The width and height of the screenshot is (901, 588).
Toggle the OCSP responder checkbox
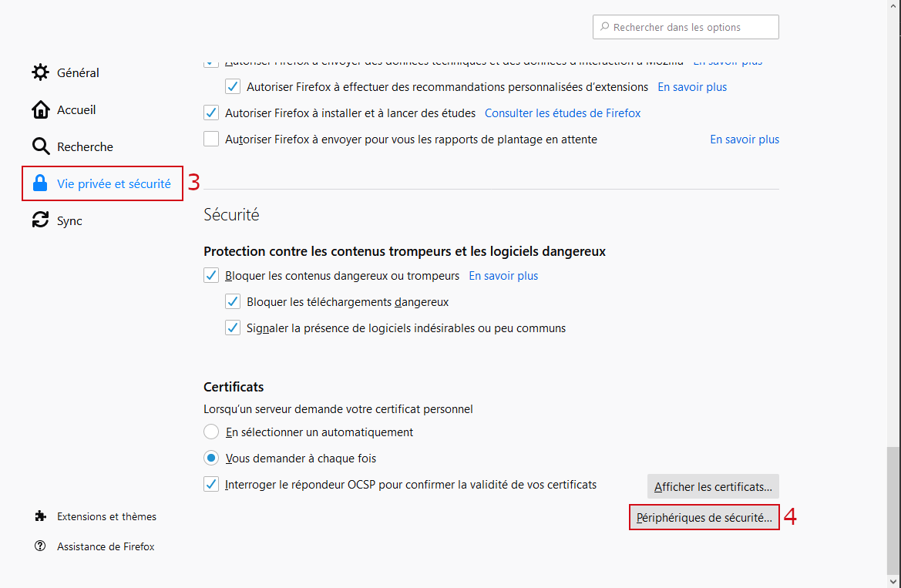point(211,485)
